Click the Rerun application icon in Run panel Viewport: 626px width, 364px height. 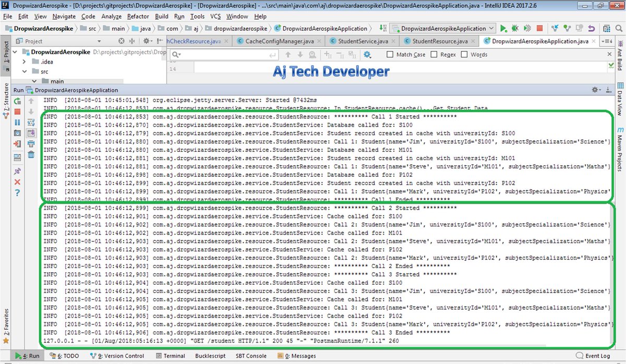coord(17,101)
